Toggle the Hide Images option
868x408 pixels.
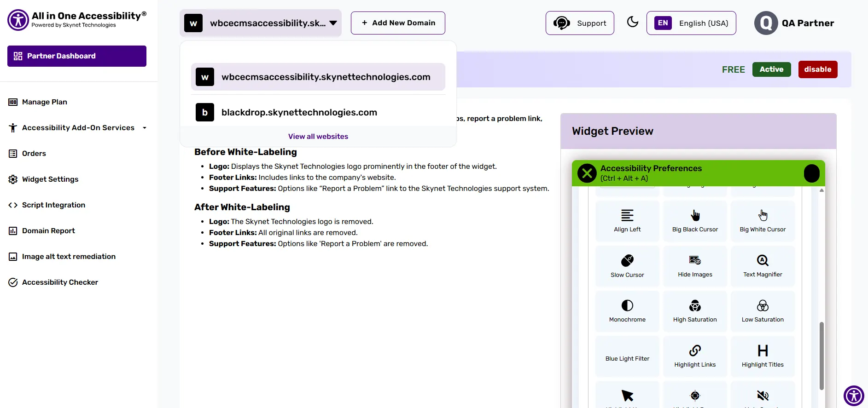click(x=695, y=266)
